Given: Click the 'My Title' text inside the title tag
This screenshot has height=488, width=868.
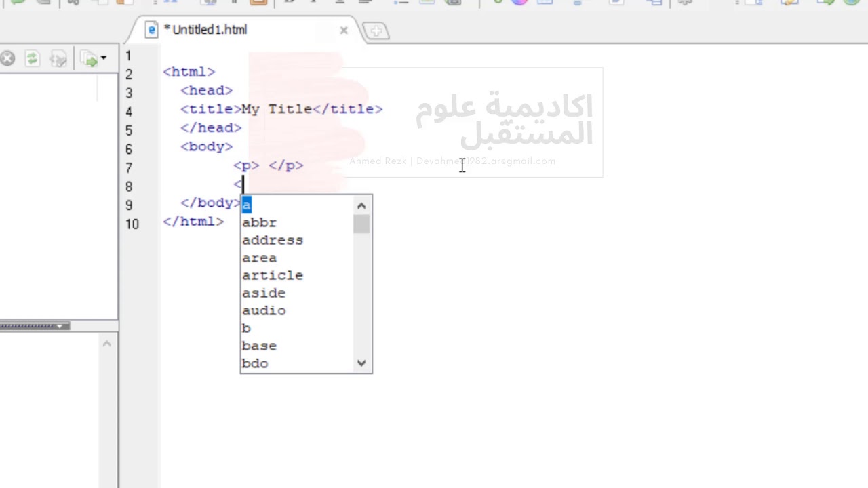Looking at the screenshot, I should (x=277, y=108).
